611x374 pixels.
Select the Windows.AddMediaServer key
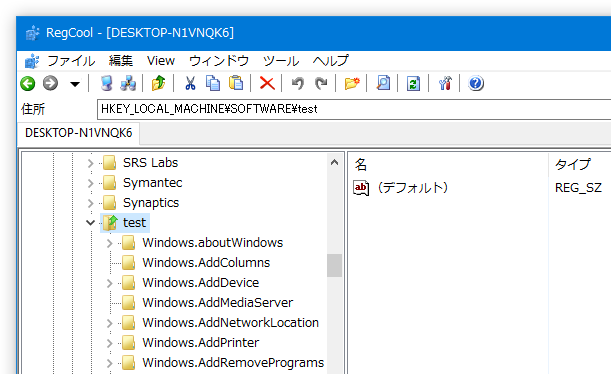[218, 303]
